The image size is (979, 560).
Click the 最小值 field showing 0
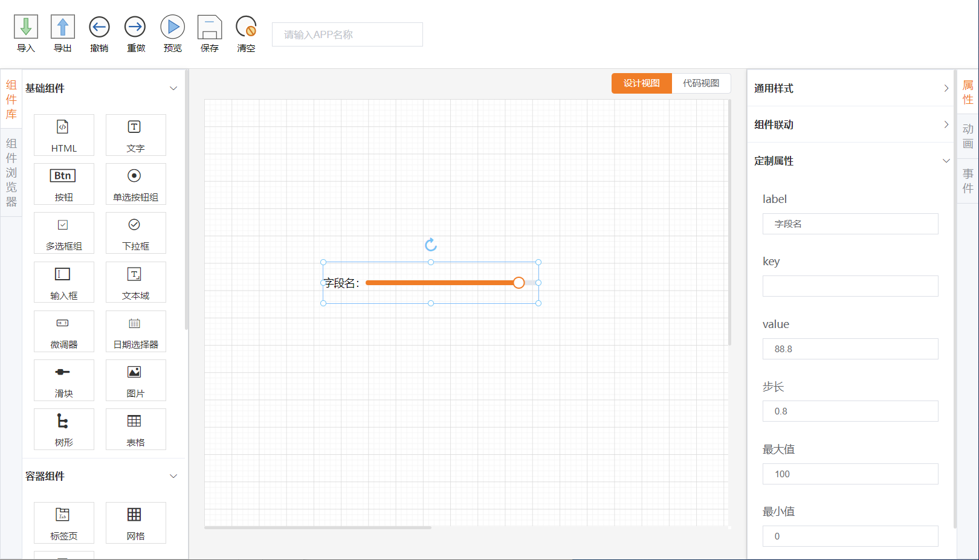pyautogui.click(x=850, y=536)
